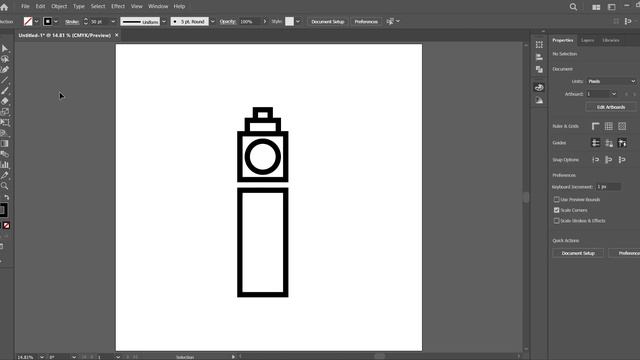The width and height of the screenshot is (640, 360).
Task: Click the transparency grid icon
Action: click(622, 126)
